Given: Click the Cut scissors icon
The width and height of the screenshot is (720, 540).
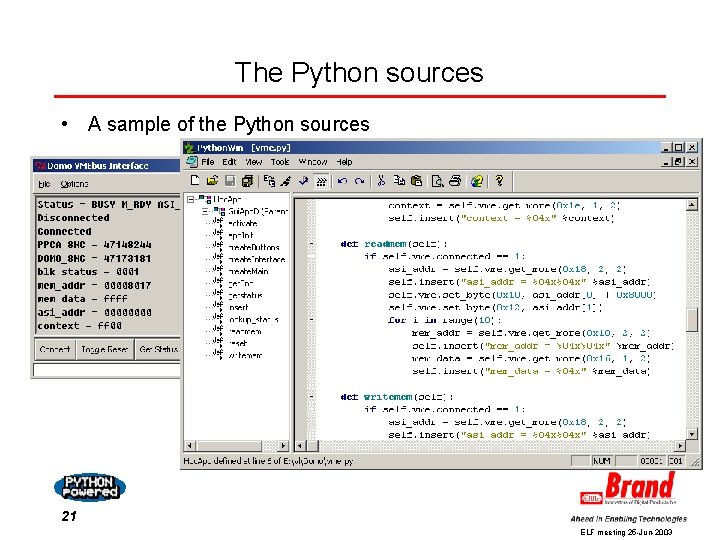Looking at the screenshot, I should (381, 181).
